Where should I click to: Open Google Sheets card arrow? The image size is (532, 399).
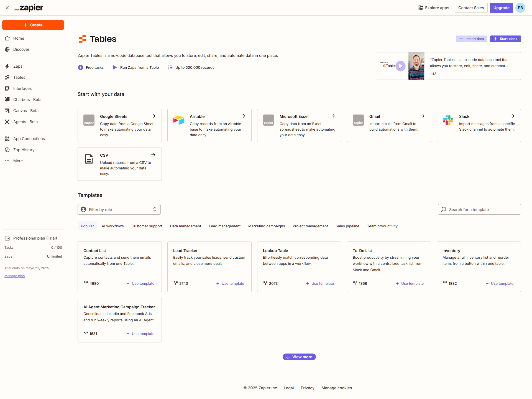click(x=153, y=116)
